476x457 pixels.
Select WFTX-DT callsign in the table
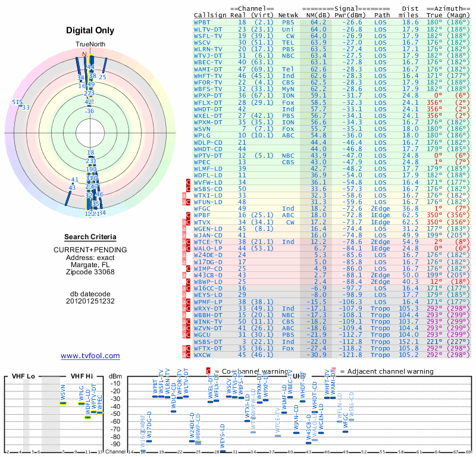[208, 349]
